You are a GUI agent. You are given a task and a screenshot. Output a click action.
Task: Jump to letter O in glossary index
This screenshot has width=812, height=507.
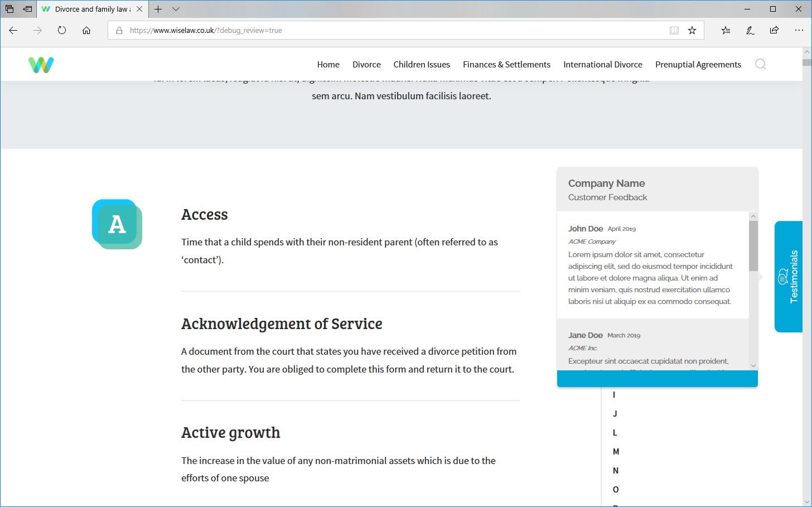[x=616, y=490]
